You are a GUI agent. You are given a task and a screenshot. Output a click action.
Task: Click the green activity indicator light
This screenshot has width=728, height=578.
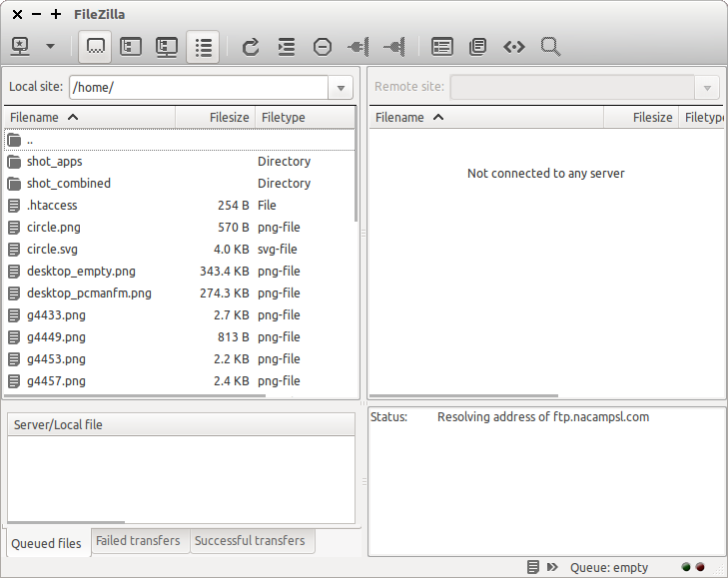[x=686, y=567]
